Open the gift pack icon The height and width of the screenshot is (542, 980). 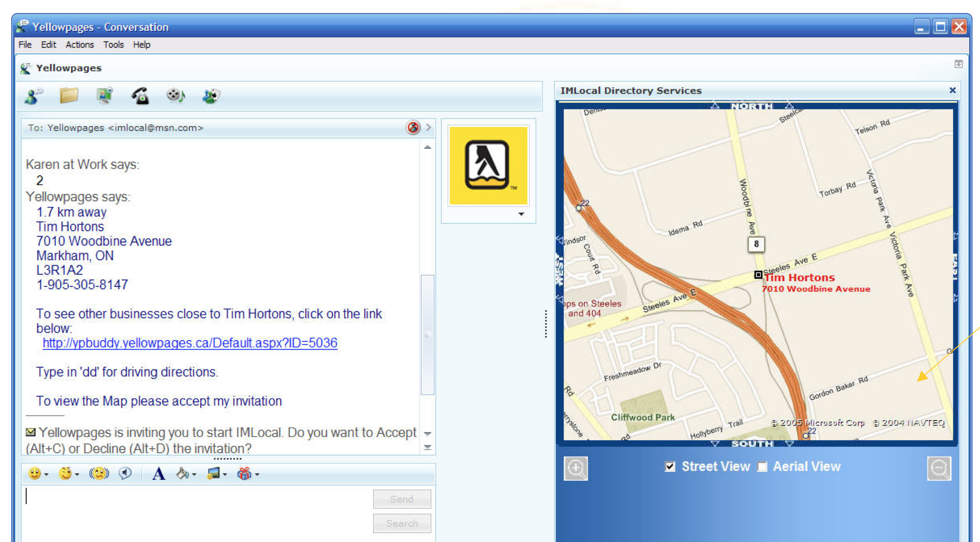[x=244, y=474]
